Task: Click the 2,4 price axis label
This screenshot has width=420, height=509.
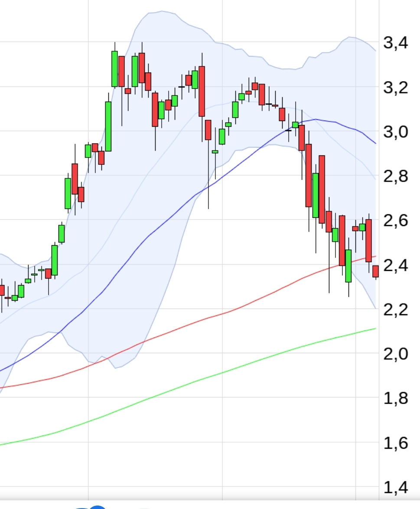Action: pos(395,265)
